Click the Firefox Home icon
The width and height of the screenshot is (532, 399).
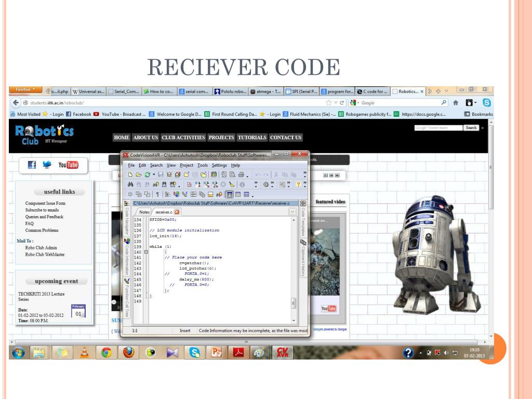click(x=456, y=102)
